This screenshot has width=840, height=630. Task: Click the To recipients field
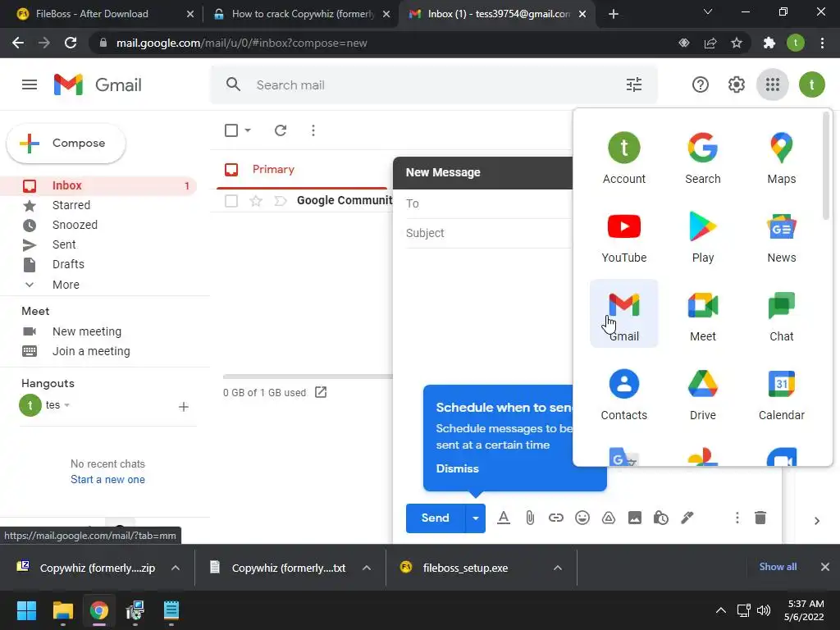tap(489, 203)
